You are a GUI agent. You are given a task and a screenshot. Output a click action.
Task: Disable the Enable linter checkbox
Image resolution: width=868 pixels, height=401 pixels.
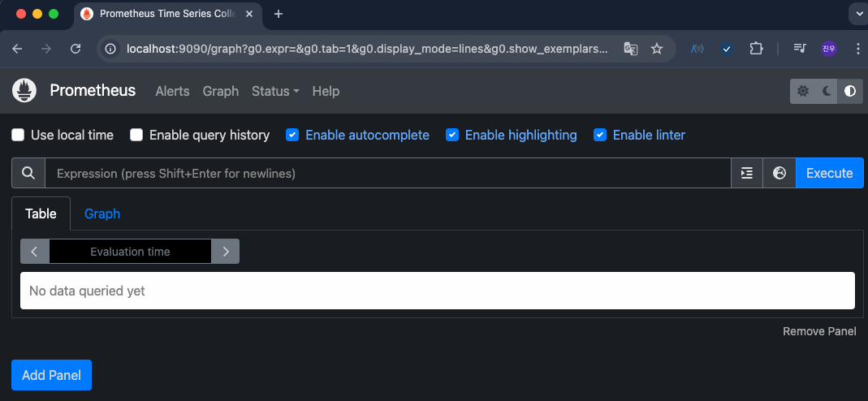point(600,135)
